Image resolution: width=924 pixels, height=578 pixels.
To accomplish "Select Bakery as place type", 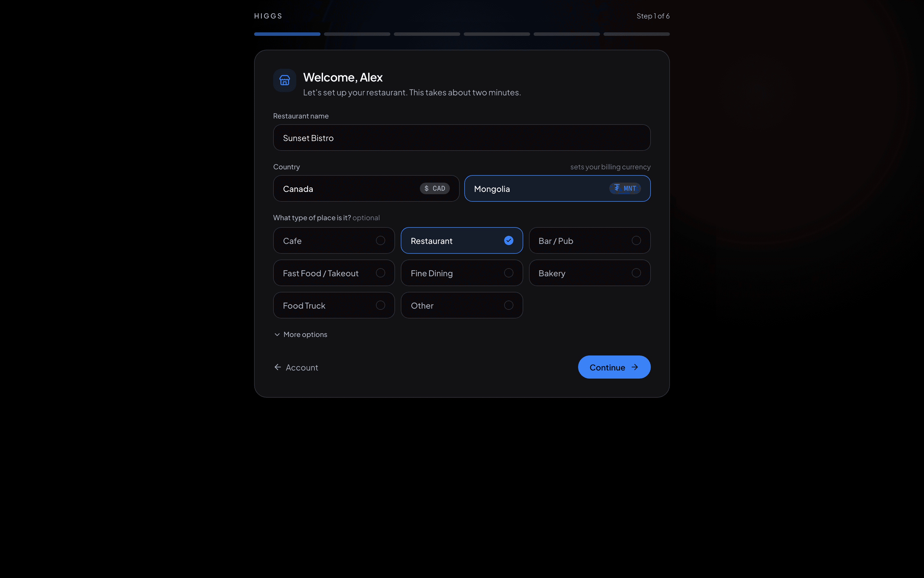I will [x=590, y=273].
